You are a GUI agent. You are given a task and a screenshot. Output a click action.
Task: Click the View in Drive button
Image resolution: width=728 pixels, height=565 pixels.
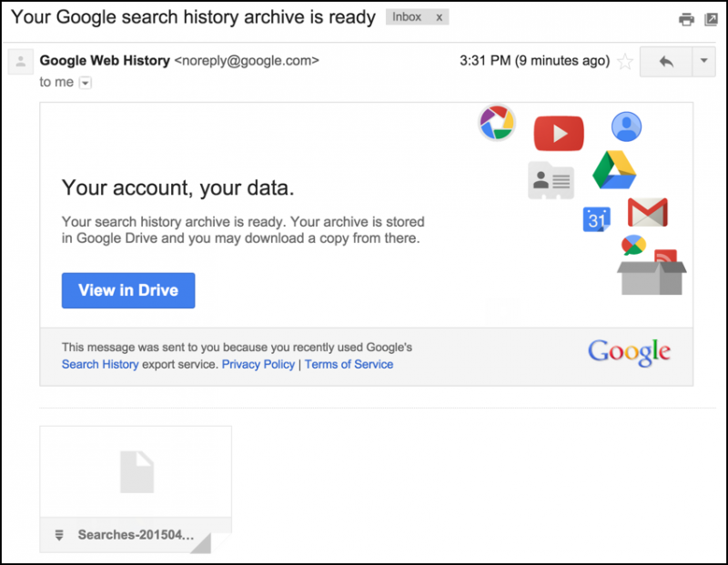(x=127, y=290)
